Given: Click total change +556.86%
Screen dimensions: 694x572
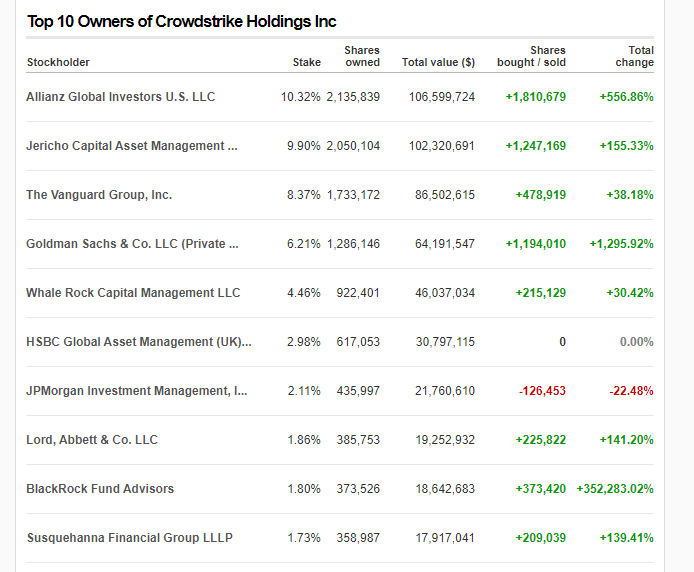Looking at the screenshot, I should pos(626,97).
